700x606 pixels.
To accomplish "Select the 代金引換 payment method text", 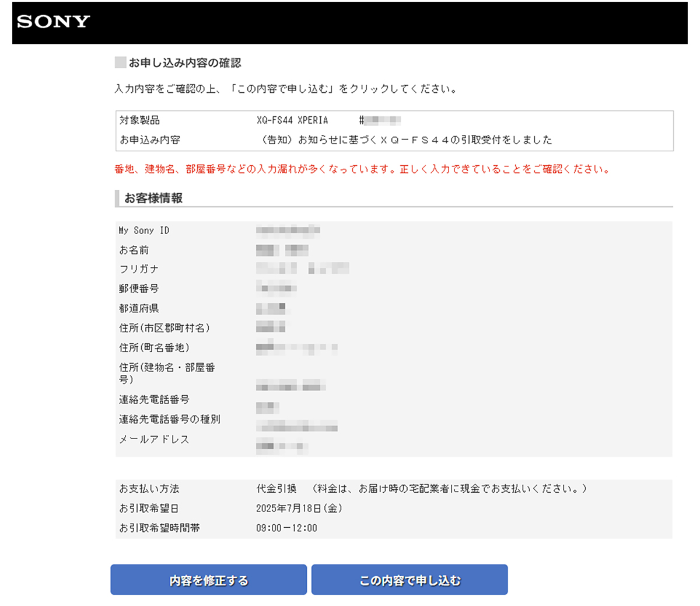I will tap(276, 489).
